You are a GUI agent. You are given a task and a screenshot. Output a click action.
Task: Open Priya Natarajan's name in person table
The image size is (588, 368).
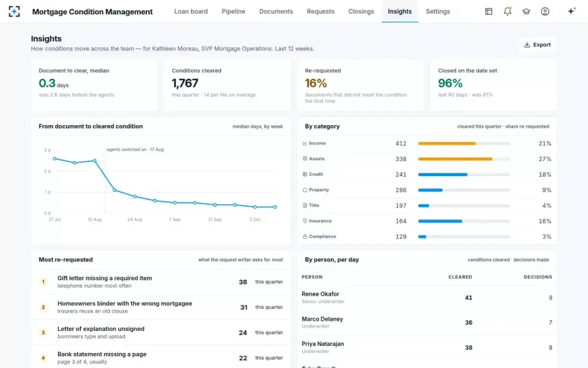pyautogui.click(x=323, y=344)
